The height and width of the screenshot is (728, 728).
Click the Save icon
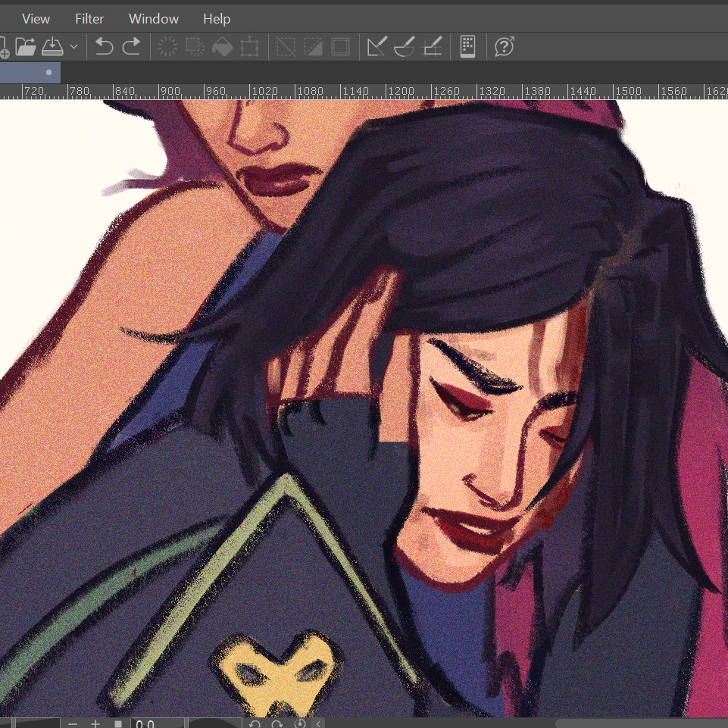52,47
